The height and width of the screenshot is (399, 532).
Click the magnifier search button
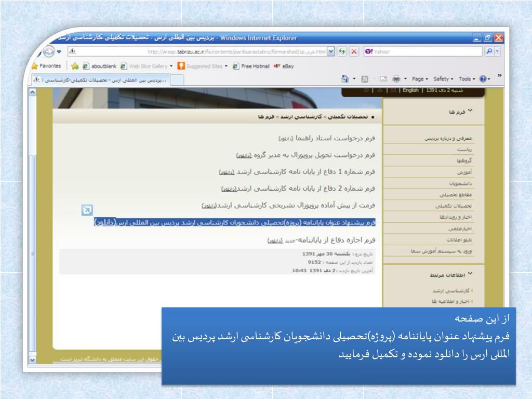489,51
